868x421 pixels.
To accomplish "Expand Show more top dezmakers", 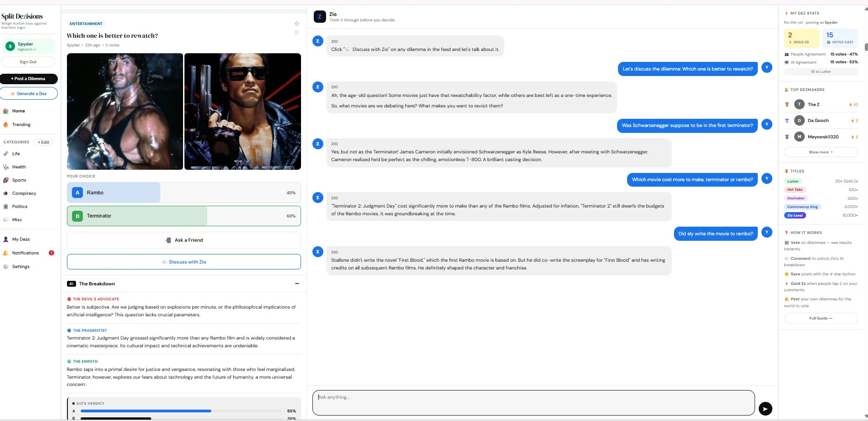I will [x=821, y=152].
